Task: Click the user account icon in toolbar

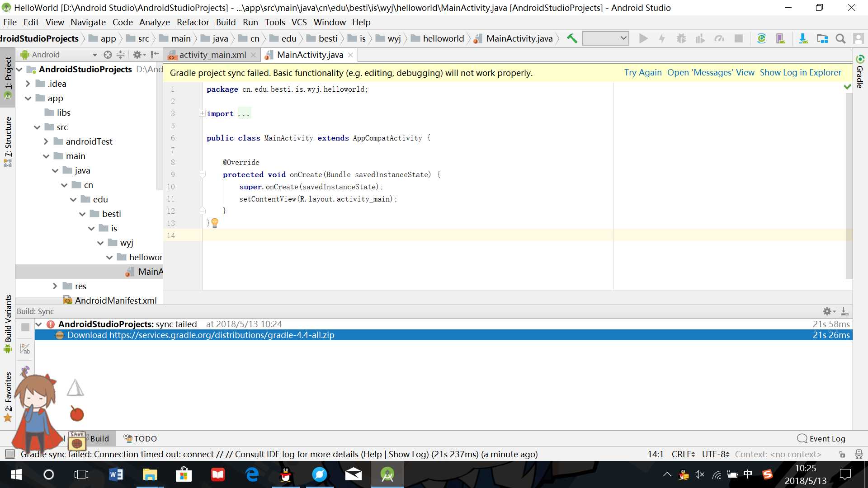Action: pyautogui.click(x=859, y=39)
